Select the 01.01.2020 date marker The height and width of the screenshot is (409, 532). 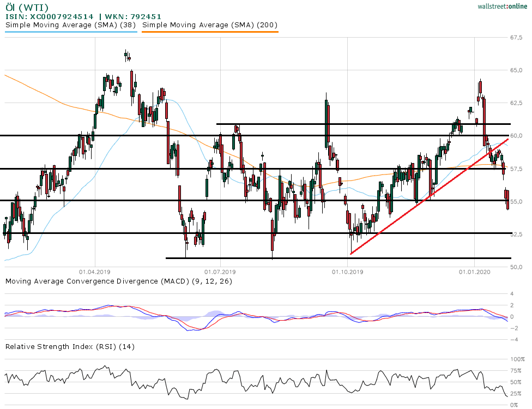(x=474, y=270)
